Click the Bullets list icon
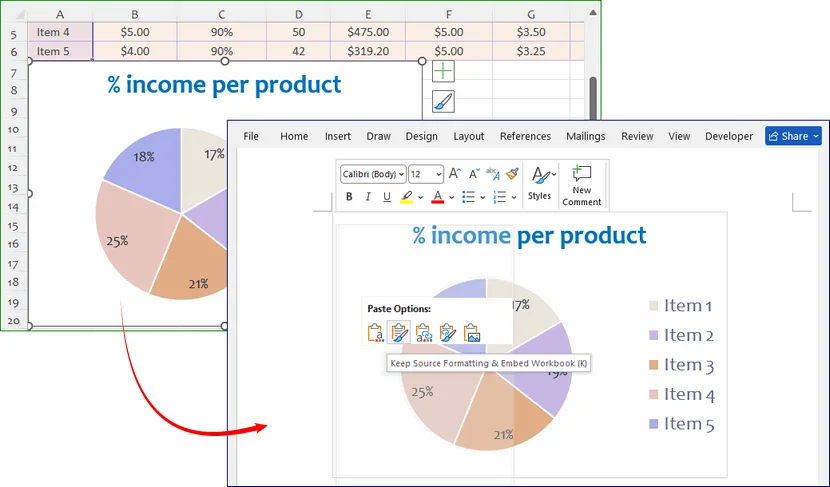 468,197
